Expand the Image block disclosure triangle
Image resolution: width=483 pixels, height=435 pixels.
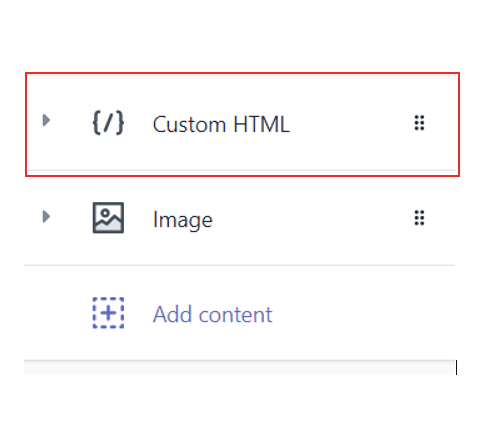click(46, 217)
